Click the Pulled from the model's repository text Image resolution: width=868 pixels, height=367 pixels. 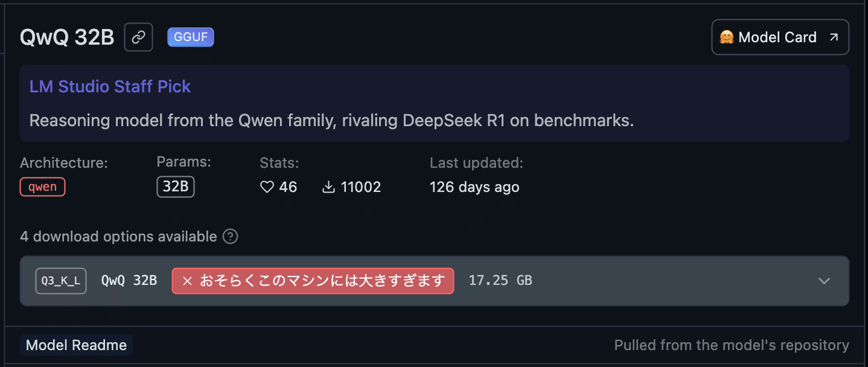tap(731, 345)
